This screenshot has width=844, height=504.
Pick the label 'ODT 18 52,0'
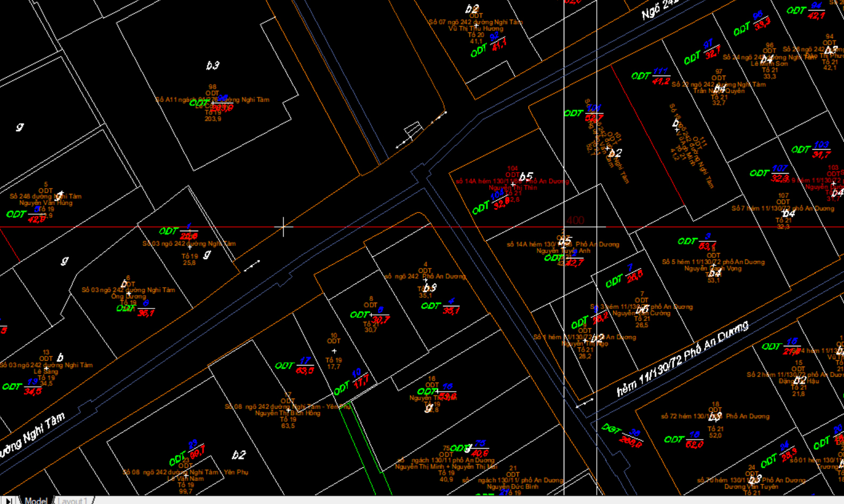[x=684, y=440]
